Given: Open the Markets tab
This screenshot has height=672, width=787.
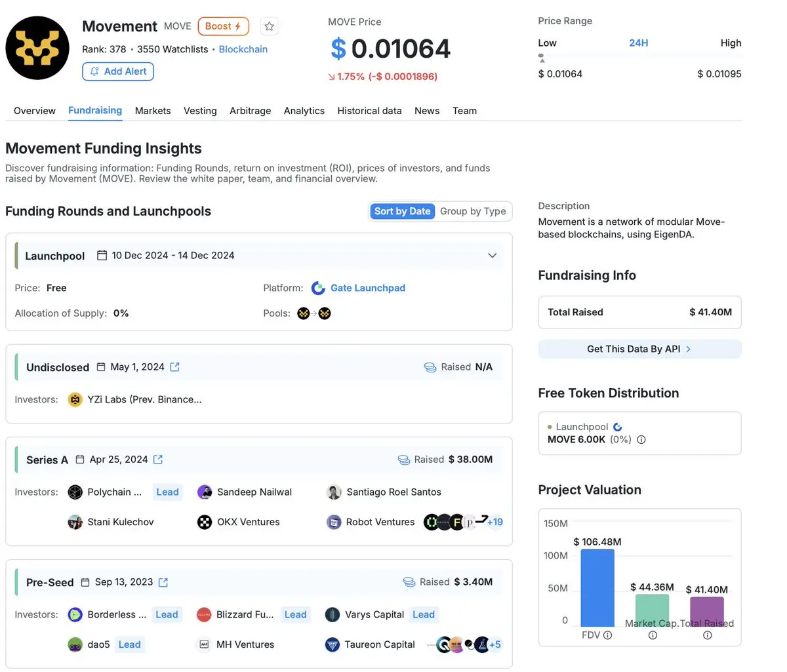Looking at the screenshot, I should click(x=153, y=111).
